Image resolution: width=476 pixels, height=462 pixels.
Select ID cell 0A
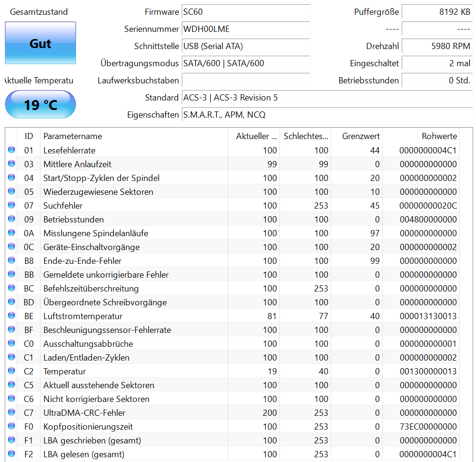[x=29, y=233]
